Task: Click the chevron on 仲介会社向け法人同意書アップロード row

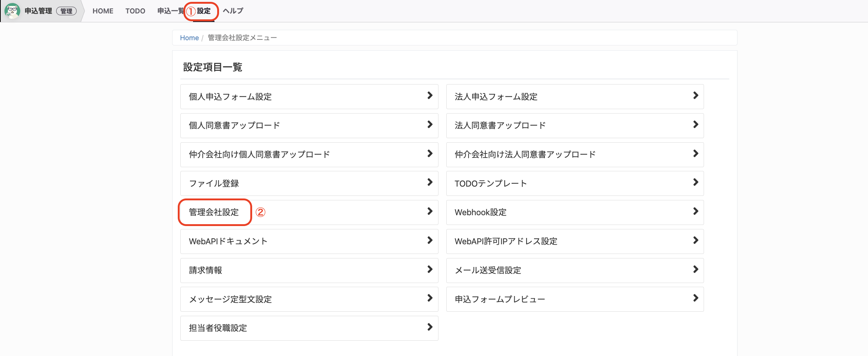Action: [x=696, y=153]
